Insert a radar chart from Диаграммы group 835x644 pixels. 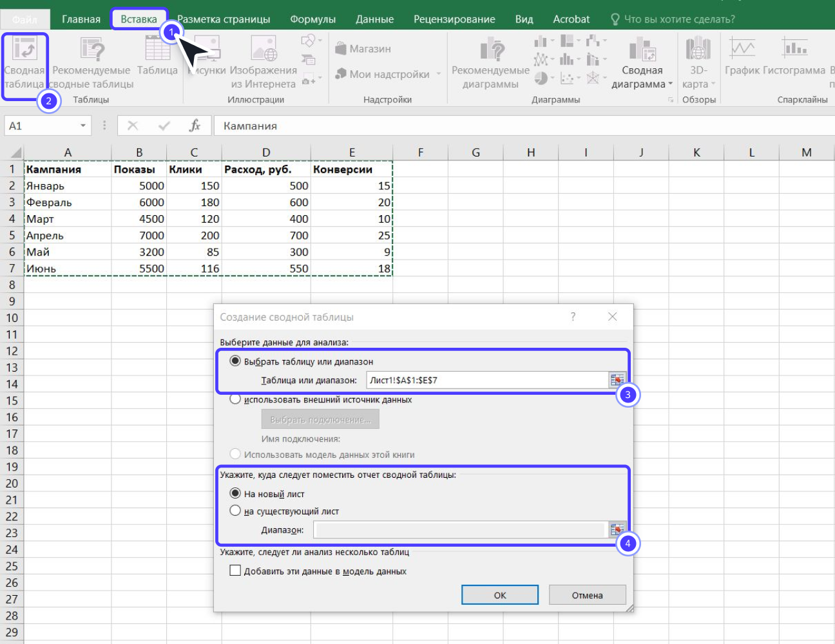(593, 78)
